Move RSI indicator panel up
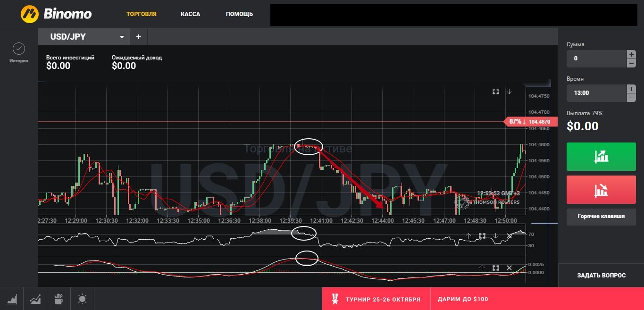This screenshot has width=644, height=310. (x=468, y=235)
